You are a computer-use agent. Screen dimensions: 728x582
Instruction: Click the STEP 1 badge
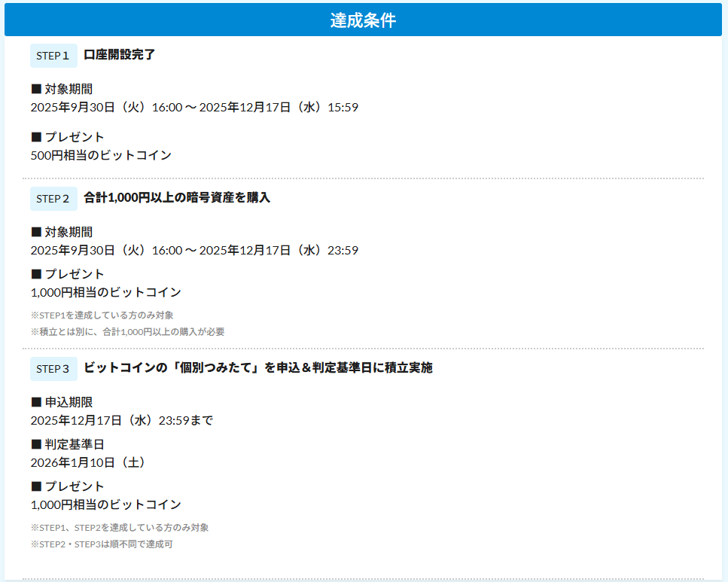pos(53,56)
